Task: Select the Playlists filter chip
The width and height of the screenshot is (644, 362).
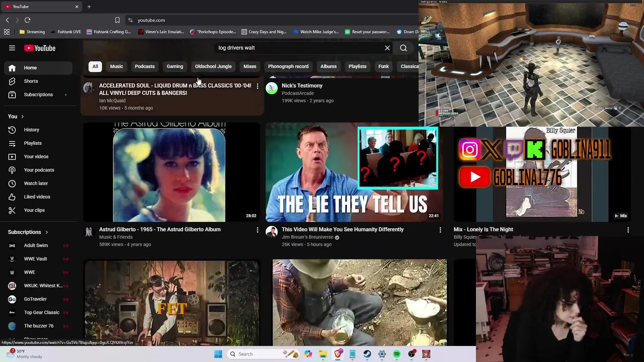Action: [x=358, y=66]
